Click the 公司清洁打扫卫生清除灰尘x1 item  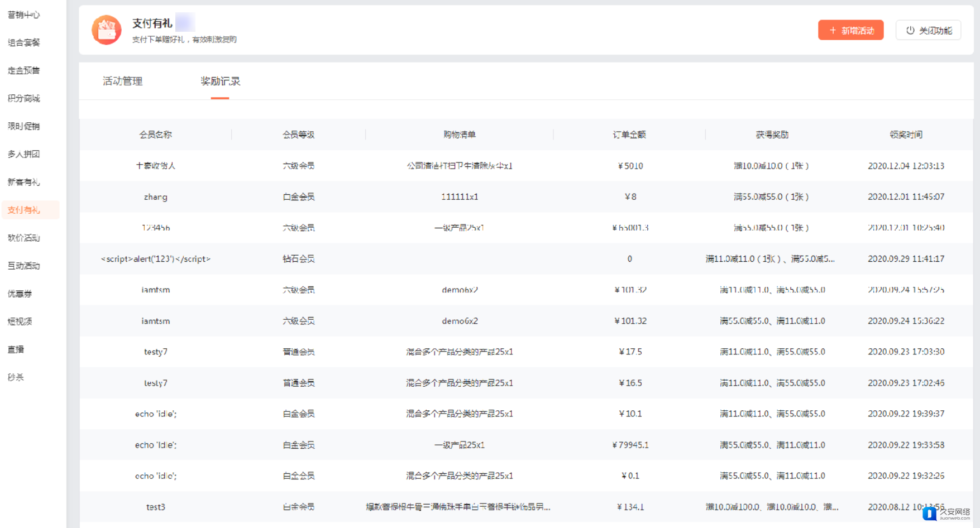(x=460, y=166)
